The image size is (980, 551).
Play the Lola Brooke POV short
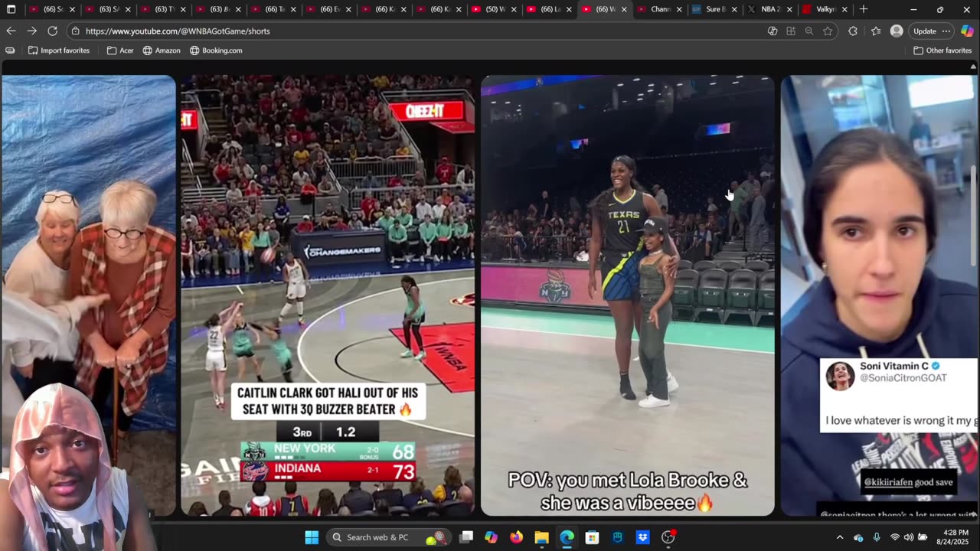627,295
